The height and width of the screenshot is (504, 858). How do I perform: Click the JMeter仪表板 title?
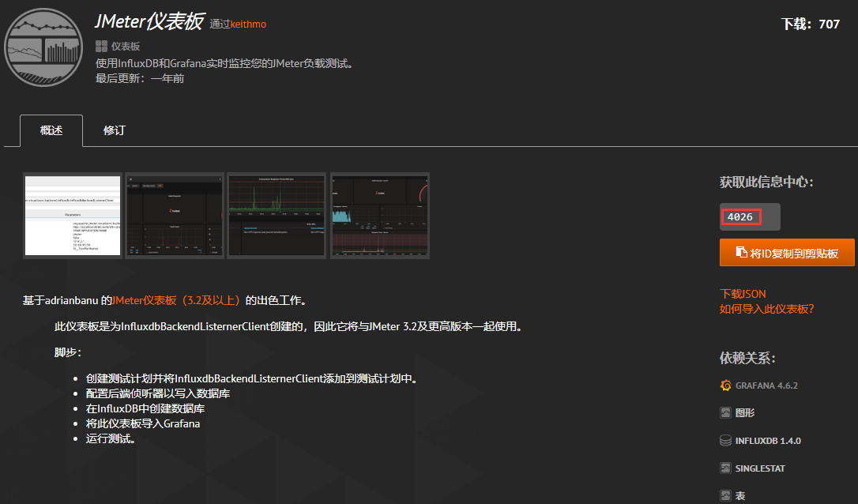click(149, 21)
